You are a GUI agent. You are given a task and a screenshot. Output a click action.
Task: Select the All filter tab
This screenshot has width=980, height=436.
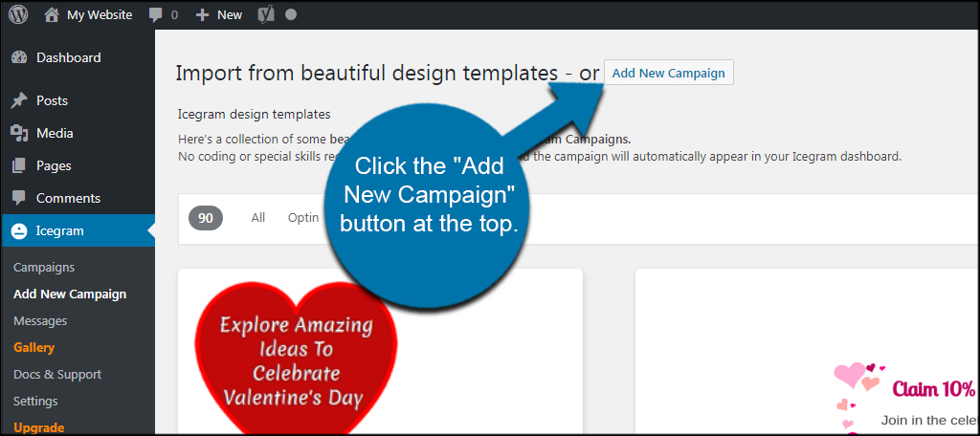click(x=258, y=218)
